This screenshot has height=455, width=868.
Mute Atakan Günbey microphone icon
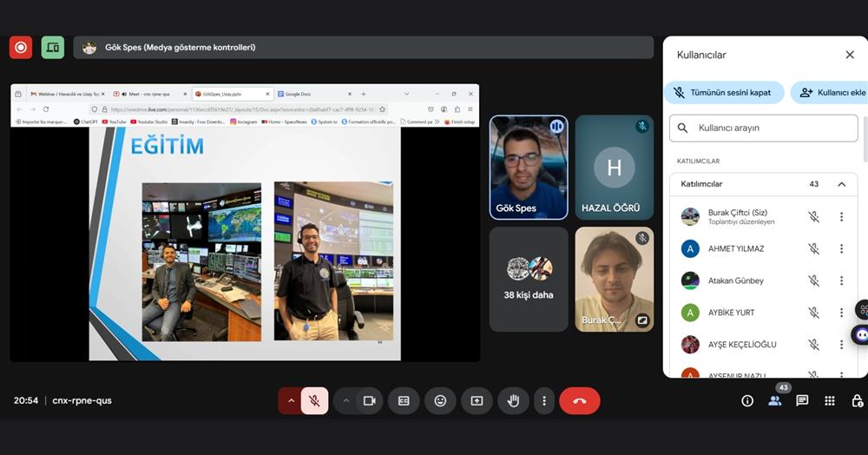point(813,280)
